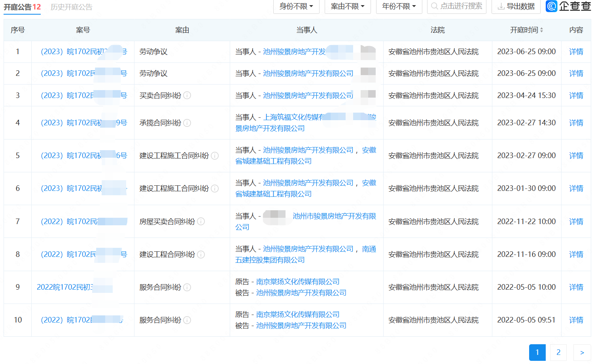Viewport: 592px width, 364px height.
Task: Click the 当事人 column header
Action: click(x=306, y=30)
